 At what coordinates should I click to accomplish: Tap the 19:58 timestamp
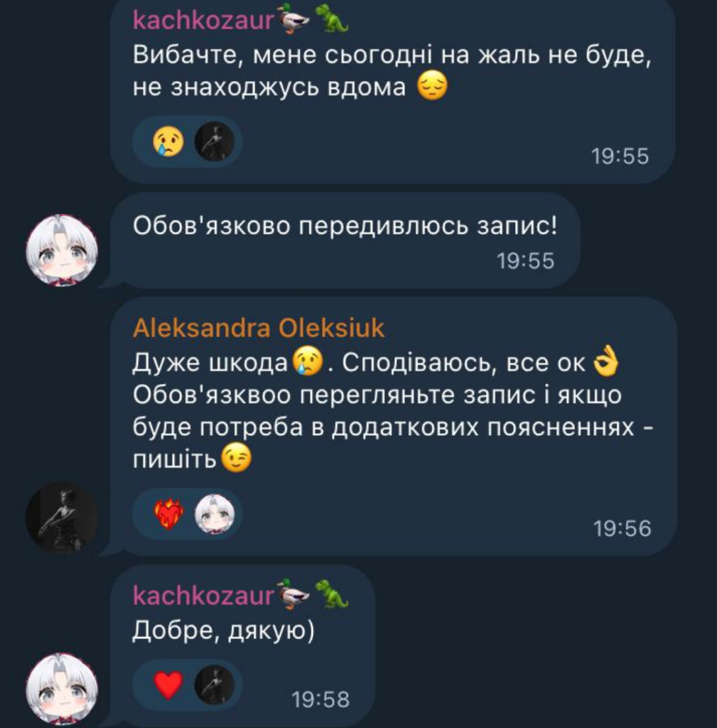pyautogui.click(x=320, y=700)
